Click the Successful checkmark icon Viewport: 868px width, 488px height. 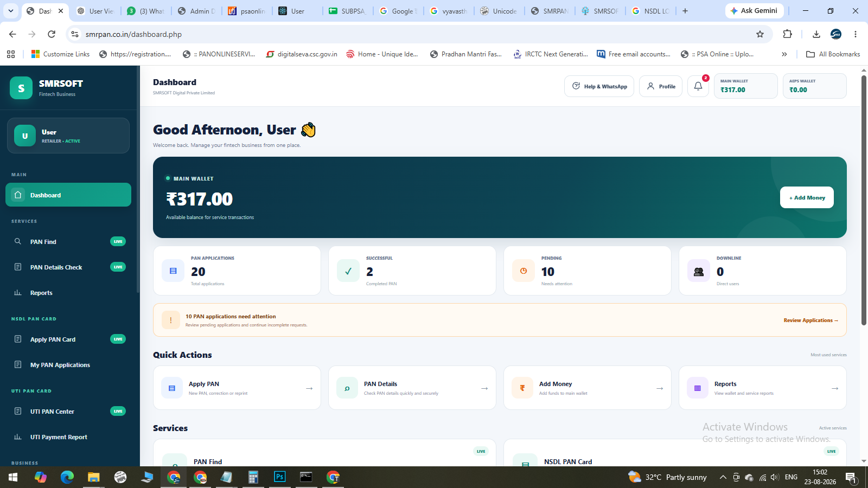point(348,271)
